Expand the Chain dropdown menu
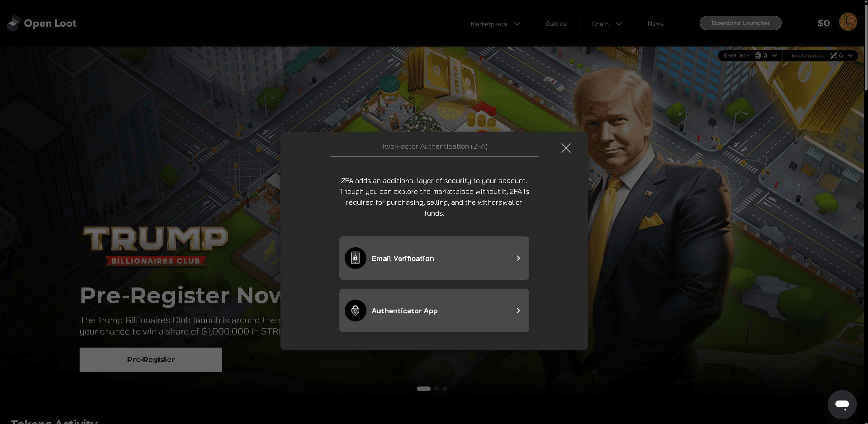 point(607,24)
